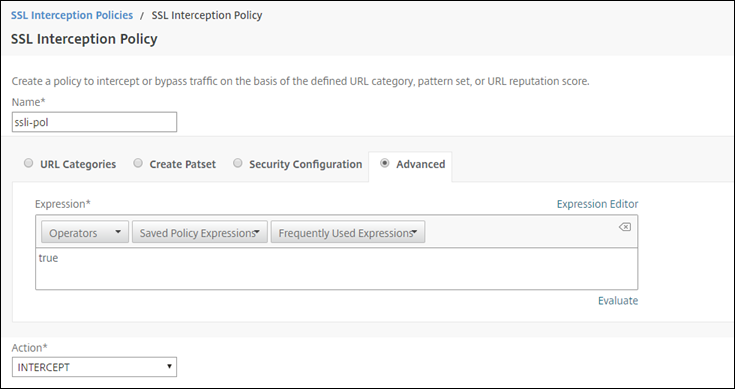
Task: Switch to the Advanced tab label
Action: 420,164
